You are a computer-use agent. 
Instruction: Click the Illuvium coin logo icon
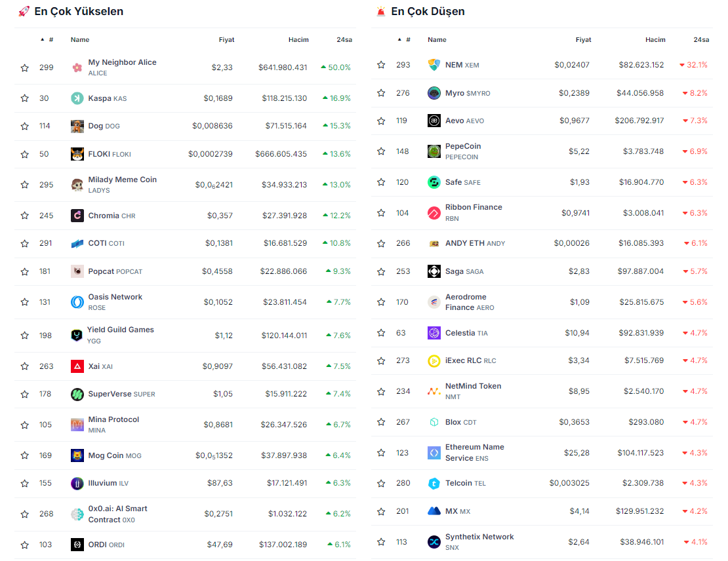[x=77, y=483]
